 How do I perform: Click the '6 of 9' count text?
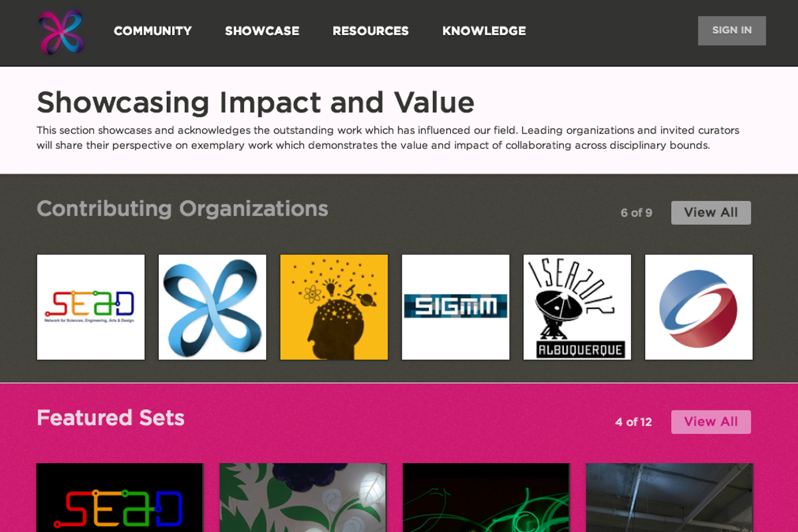pyautogui.click(x=636, y=213)
